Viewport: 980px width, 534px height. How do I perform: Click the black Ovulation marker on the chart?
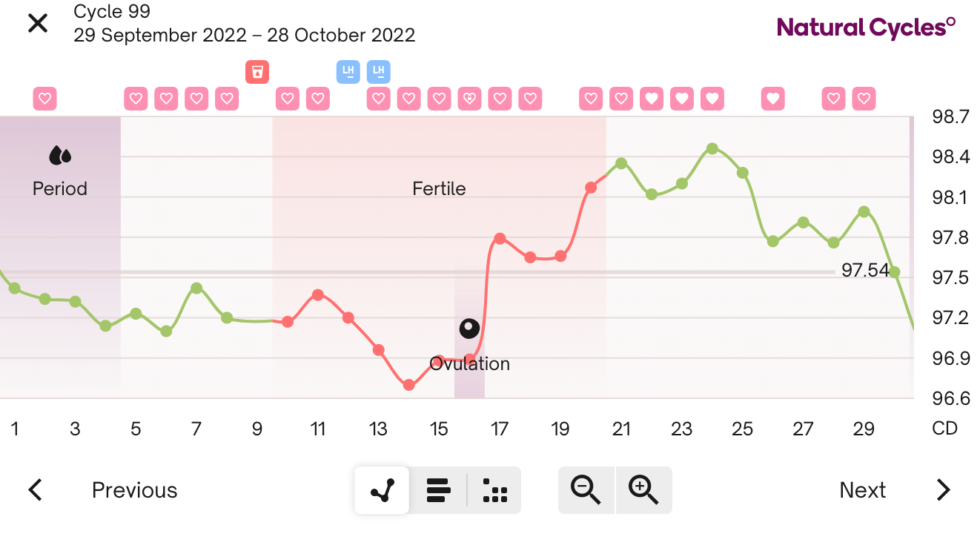pos(469,328)
